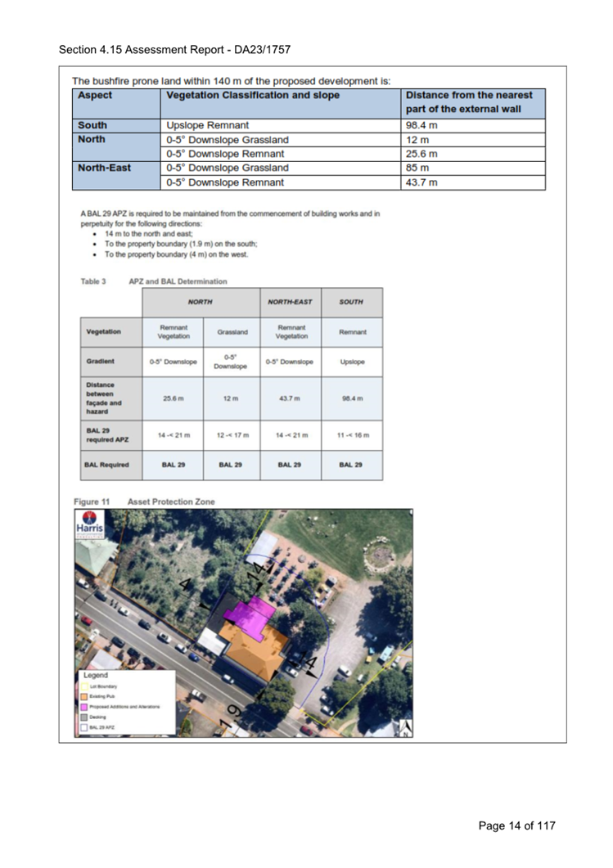Click 'BAL 29' under the Grassland column
This screenshot has width=613, height=868.
coord(230,465)
